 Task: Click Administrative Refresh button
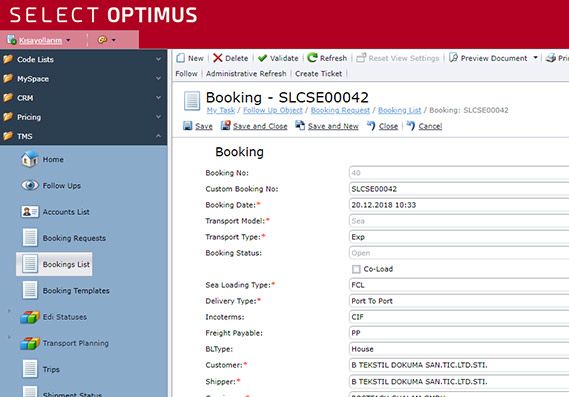pyautogui.click(x=246, y=74)
